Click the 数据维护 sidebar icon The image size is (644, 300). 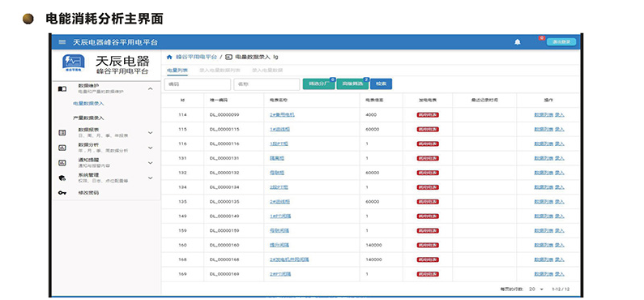62,88
